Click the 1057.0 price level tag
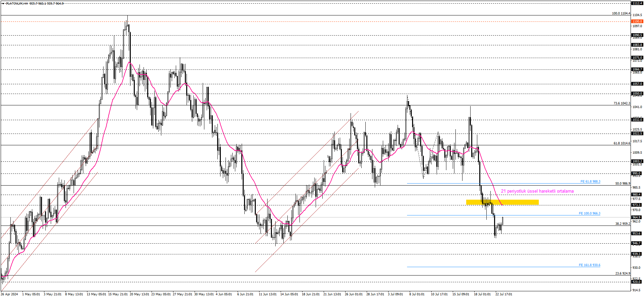This screenshot has width=644, height=298. (x=637, y=84)
